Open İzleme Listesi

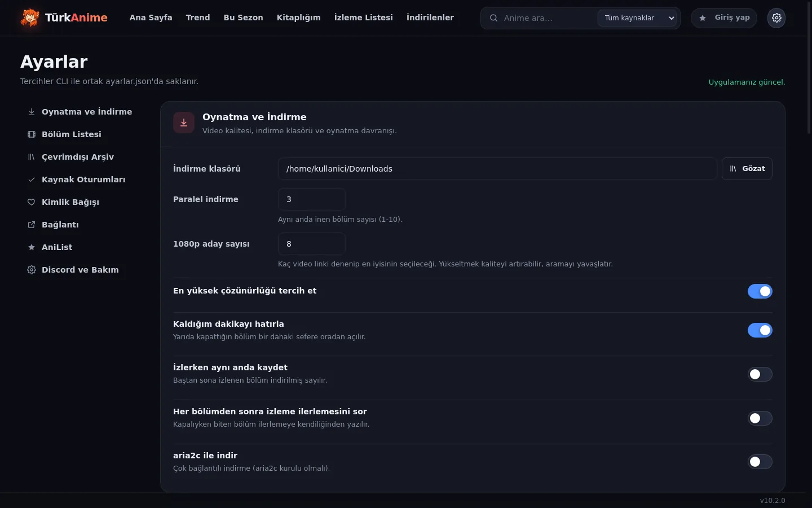[x=363, y=17]
